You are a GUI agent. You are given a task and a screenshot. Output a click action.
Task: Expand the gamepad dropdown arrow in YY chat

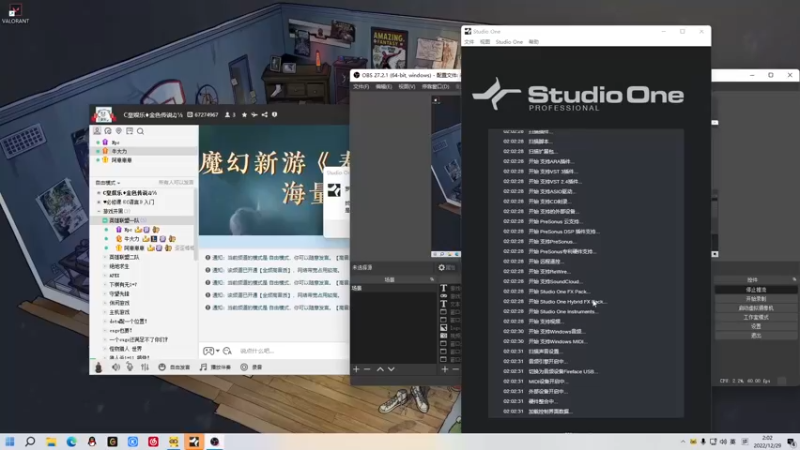pos(218,351)
